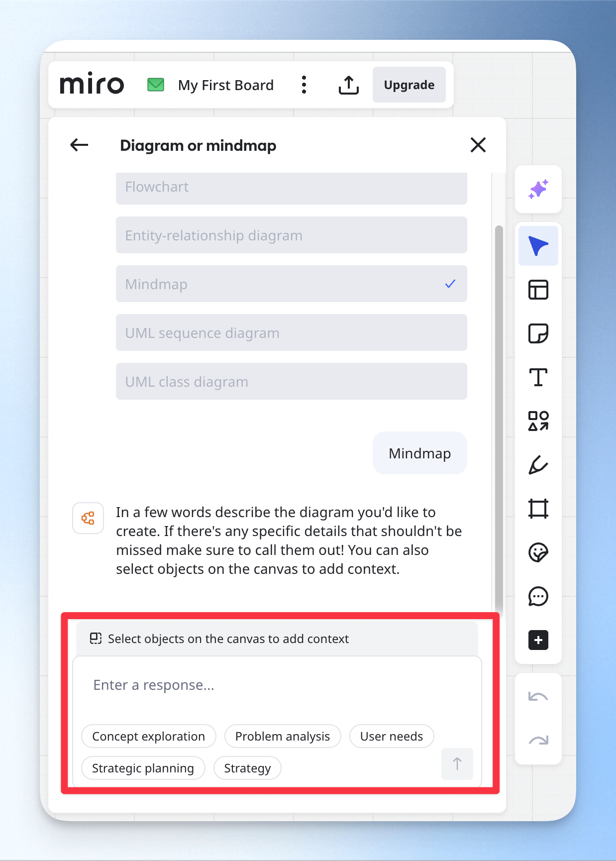Select the cursor pointer tool
This screenshot has width=616, height=861.
(538, 246)
